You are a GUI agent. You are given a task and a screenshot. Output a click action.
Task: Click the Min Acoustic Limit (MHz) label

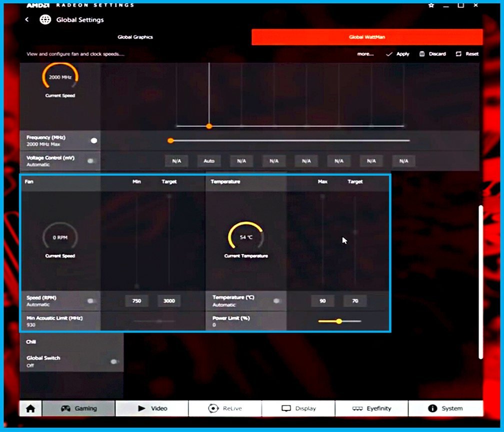[x=54, y=318]
